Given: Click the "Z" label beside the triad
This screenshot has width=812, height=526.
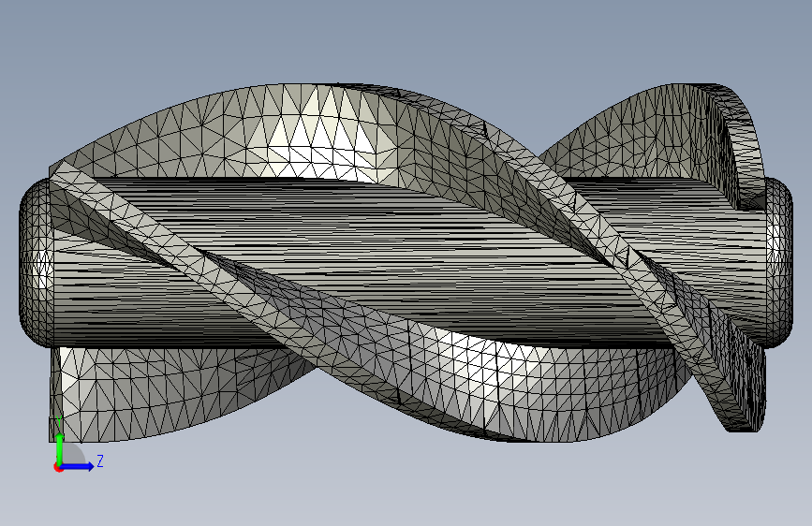Looking at the screenshot, I should [x=100, y=460].
